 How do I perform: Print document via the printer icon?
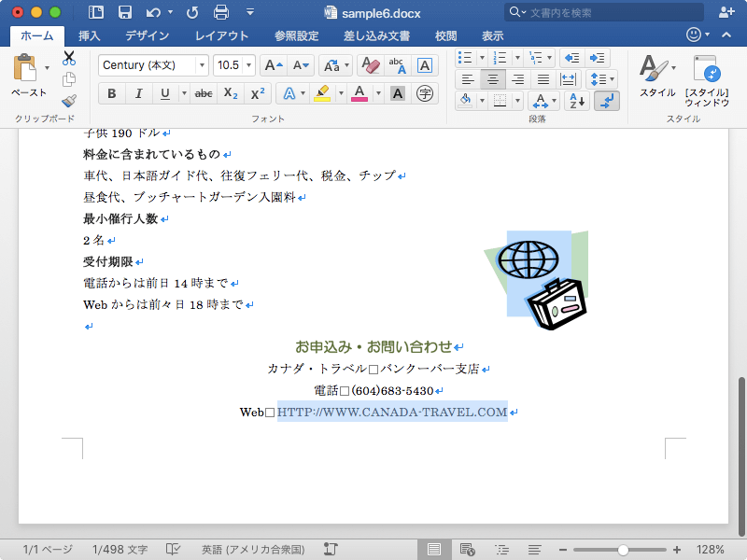(x=221, y=12)
